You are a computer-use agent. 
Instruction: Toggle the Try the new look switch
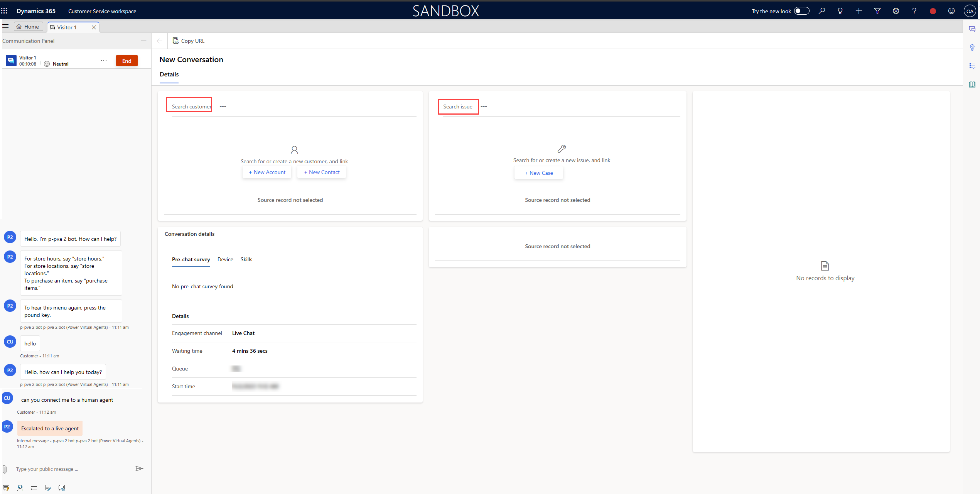pos(801,11)
